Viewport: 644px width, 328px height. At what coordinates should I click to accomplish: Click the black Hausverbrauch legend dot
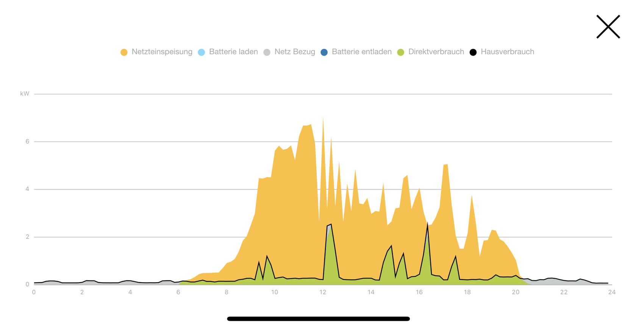(x=473, y=52)
